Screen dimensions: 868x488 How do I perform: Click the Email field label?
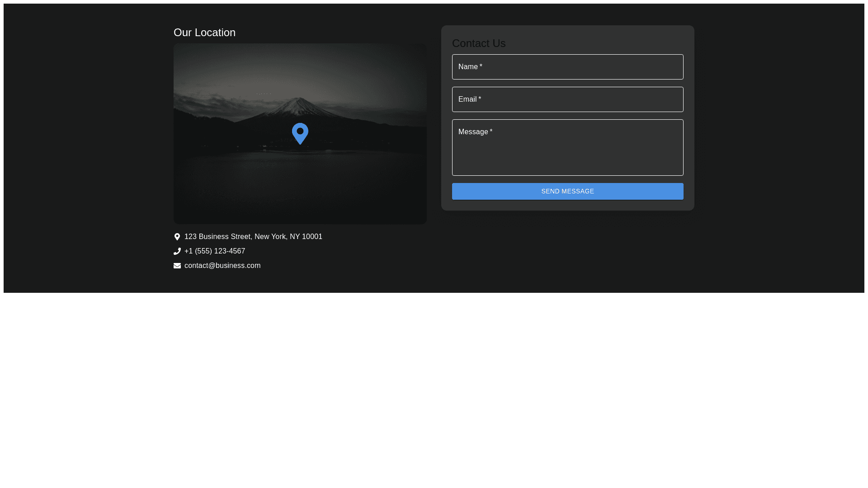tap(467, 99)
